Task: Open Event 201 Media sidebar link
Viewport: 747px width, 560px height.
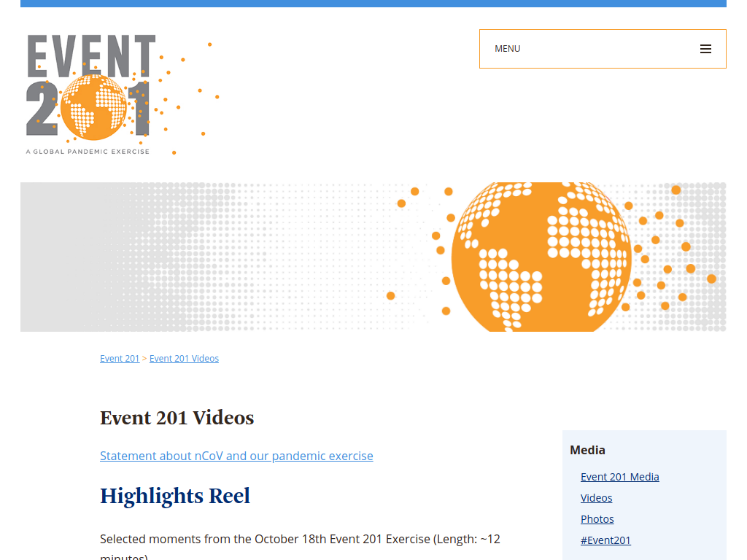Action: pyautogui.click(x=620, y=477)
